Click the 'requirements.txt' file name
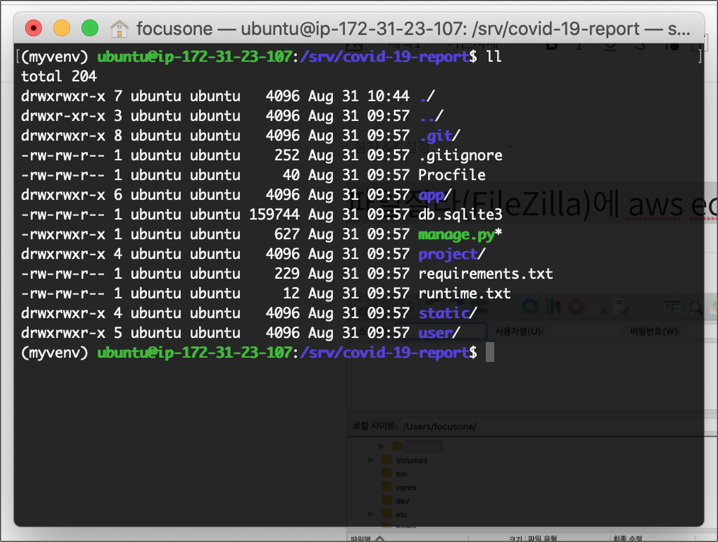Viewport: 718px width, 542px height. pyautogui.click(x=486, y=274)
